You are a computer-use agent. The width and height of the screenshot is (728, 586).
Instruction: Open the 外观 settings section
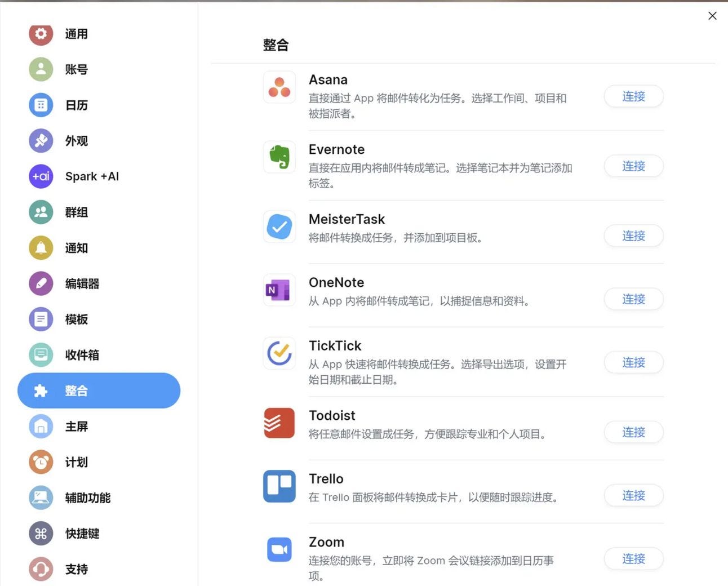(99, 141)
